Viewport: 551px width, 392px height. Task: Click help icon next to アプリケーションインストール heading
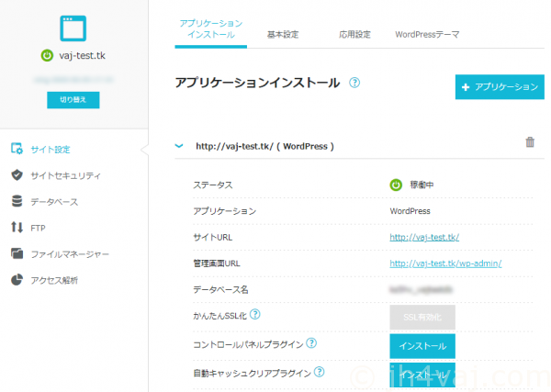(x=354, y=83)
